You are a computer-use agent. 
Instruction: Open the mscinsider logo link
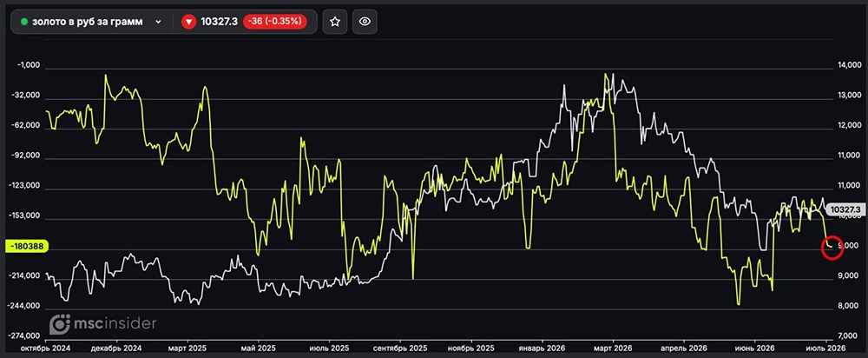(x=103, y=324)
